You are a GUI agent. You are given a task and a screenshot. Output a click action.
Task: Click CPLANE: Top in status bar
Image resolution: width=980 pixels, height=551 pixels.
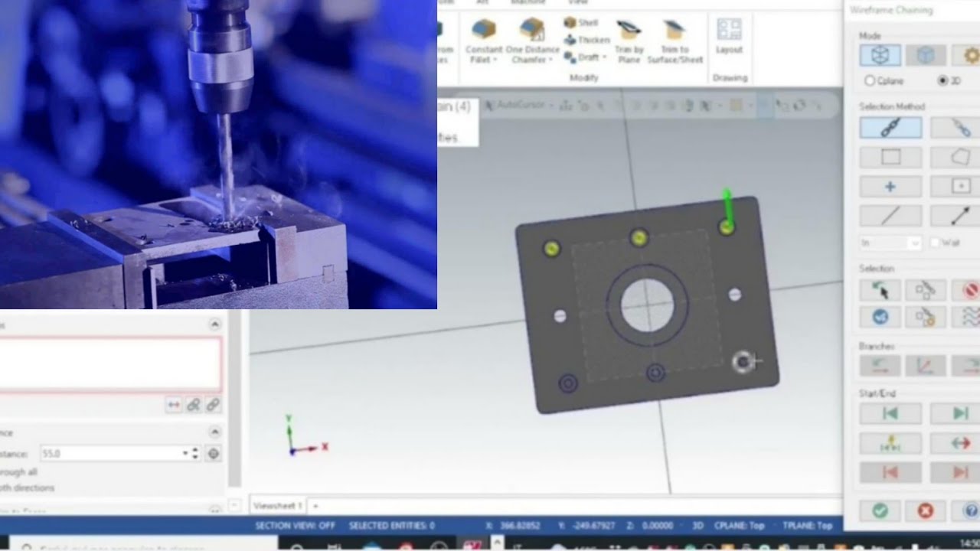[x=740, y=526]
